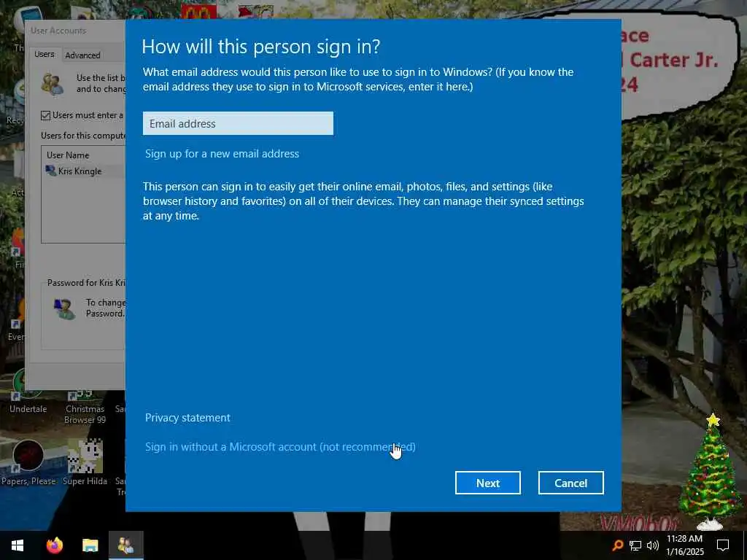Open the volume tray icon
This screenshot has height=560, width=747.
653,545
